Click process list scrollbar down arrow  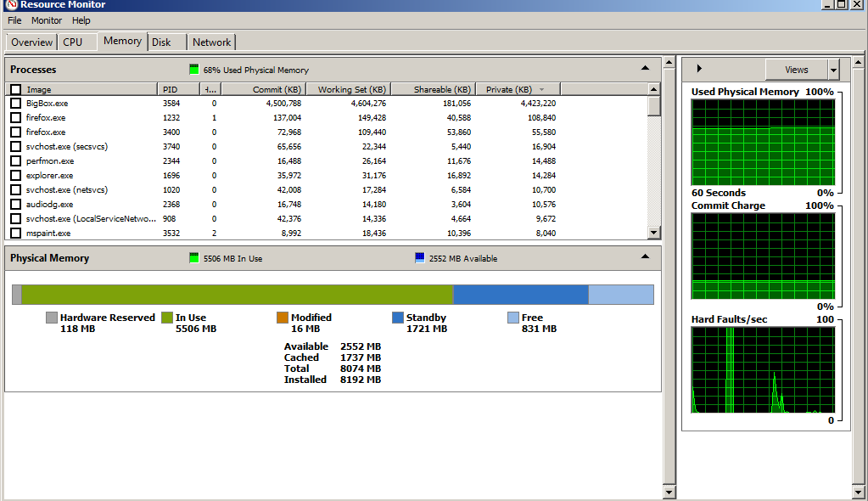pos(654,233)
